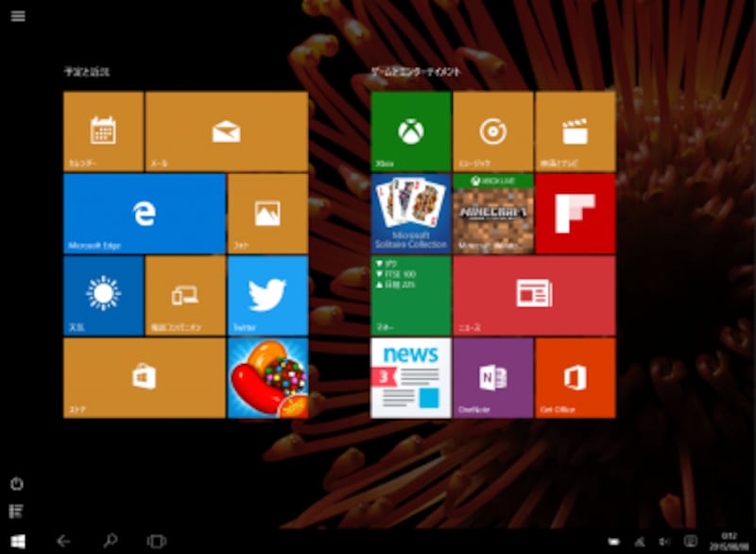
Task: Launch the OneNote tile
Action: 492,377
